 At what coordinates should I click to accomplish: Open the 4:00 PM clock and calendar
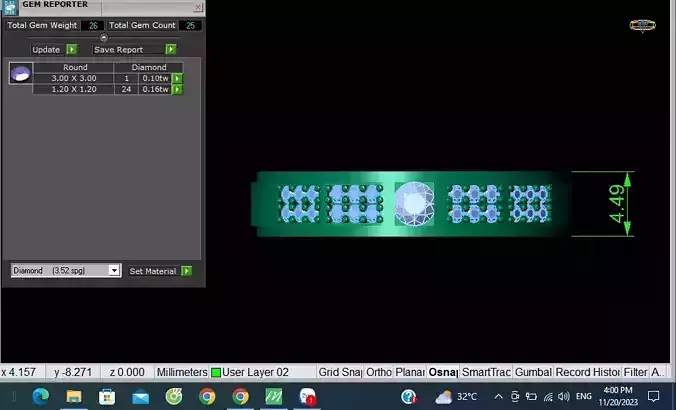tap(618, 396)
